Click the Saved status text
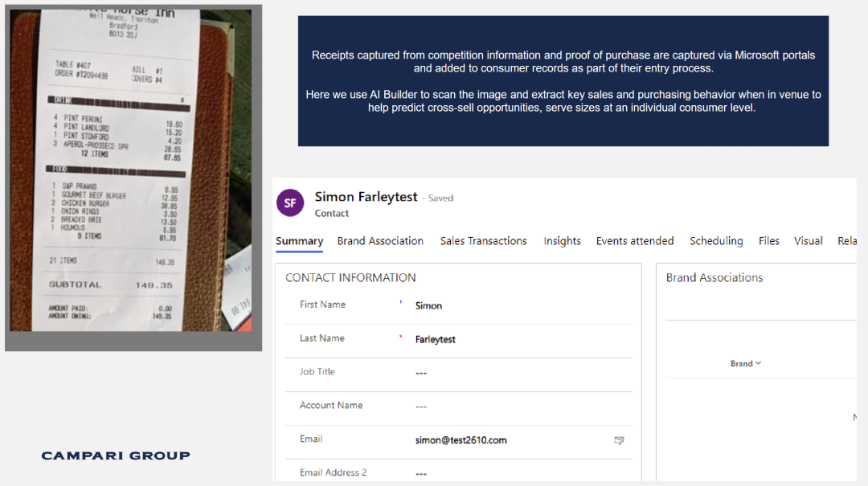Image resolution: width=868 pixels, height=486 pixels. click(440, 198)
